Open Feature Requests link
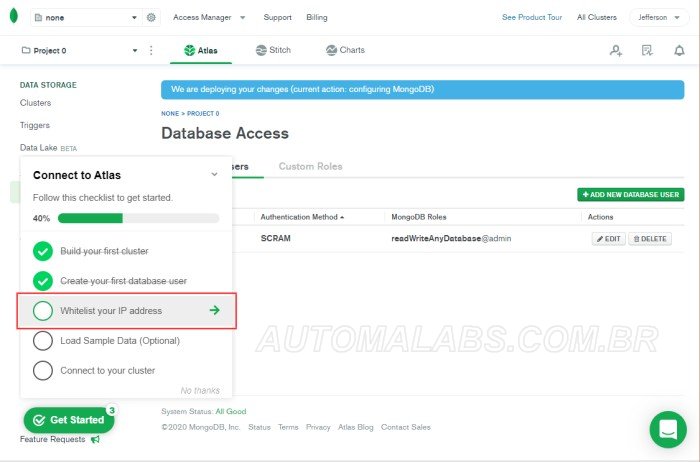Screen dimensions: 700x462 (x=52, y=439)
